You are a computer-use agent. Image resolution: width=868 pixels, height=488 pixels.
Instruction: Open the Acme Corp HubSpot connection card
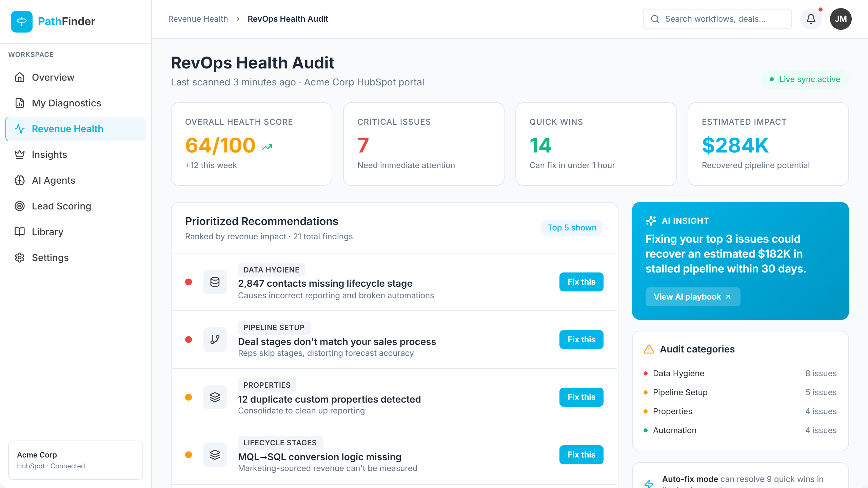(x=76, y=460)
